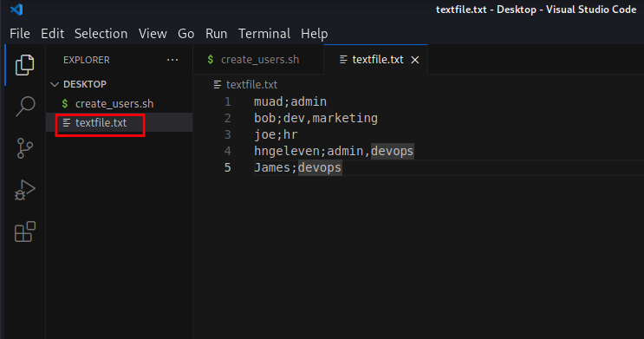Click highlighted 'devops' on line 5
Viewport: 644px width, 339px height.
[x=320, y=167]
